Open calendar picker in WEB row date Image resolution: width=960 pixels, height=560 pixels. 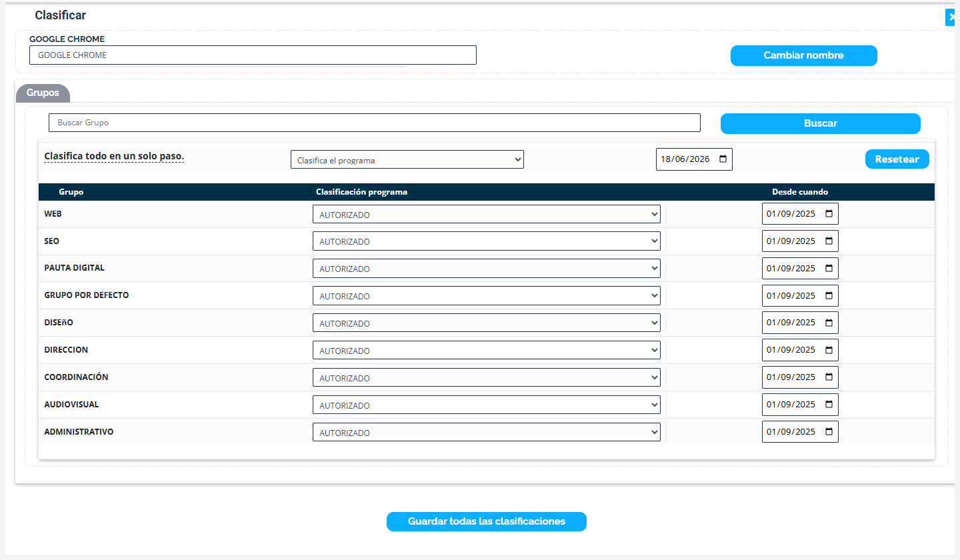click(829, 214)
